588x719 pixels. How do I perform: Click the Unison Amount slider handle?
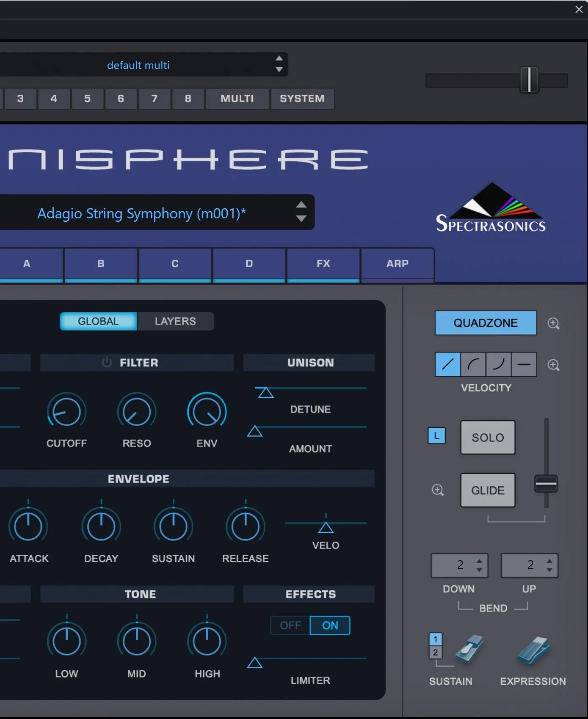click(255, 431)
